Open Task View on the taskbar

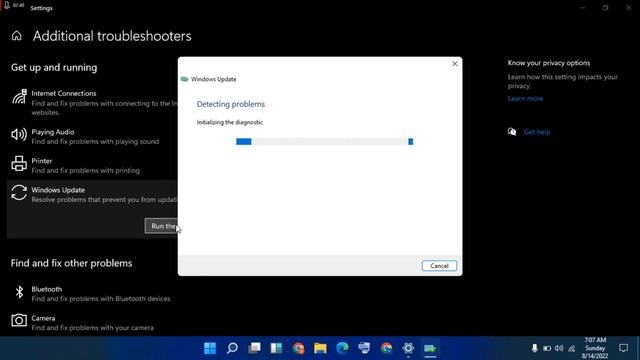click(x=254, y=348)
